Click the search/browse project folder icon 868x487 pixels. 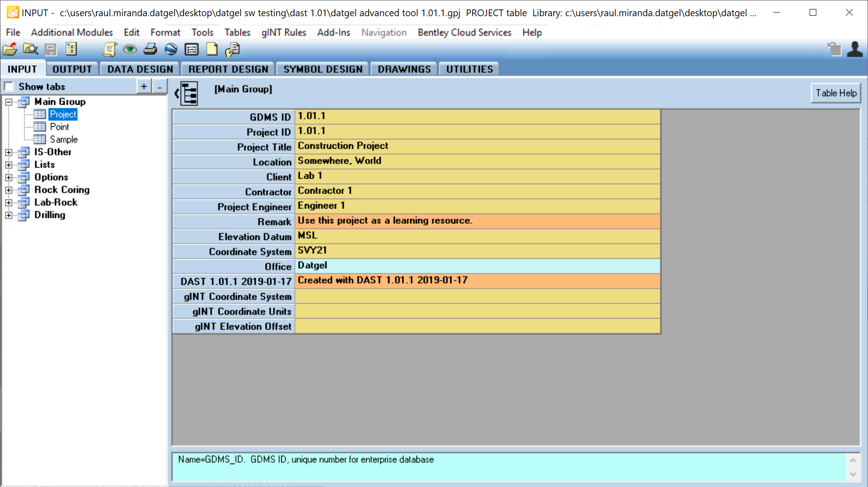click(30, 49)
